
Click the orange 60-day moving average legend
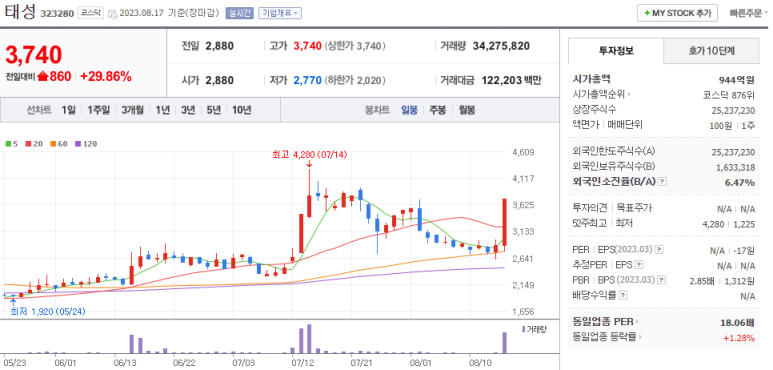58,144
